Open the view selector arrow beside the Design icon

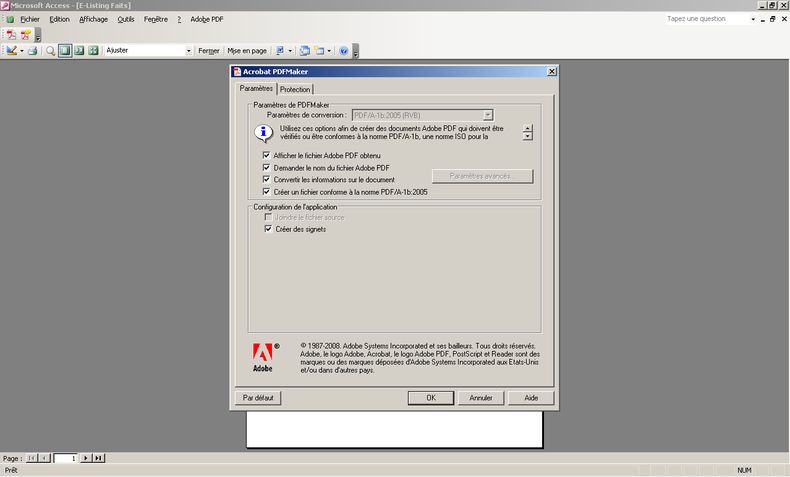[22, 51]
